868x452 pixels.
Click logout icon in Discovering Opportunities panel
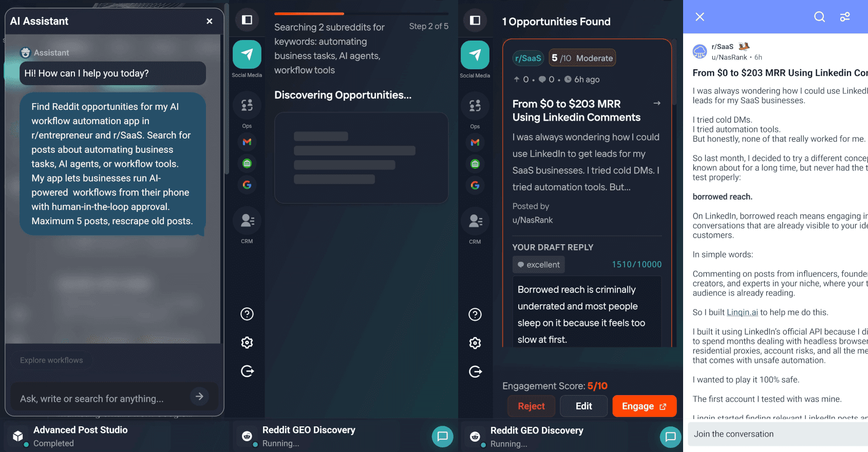pos(247,371)
